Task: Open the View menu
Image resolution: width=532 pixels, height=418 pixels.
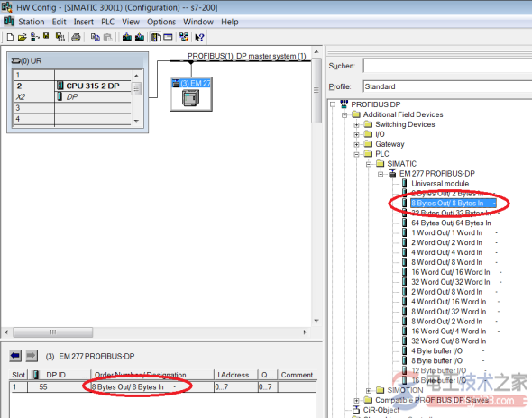Action: (131, 22)
